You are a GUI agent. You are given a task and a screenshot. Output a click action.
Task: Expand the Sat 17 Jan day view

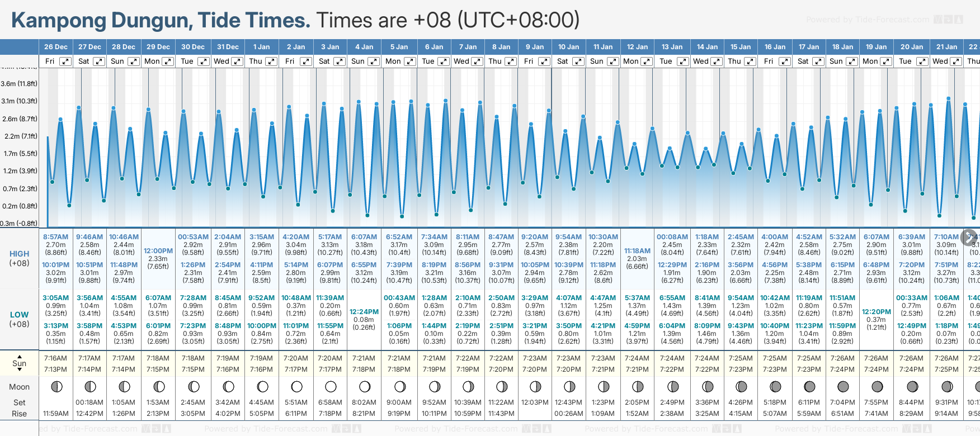click(818, 61)
